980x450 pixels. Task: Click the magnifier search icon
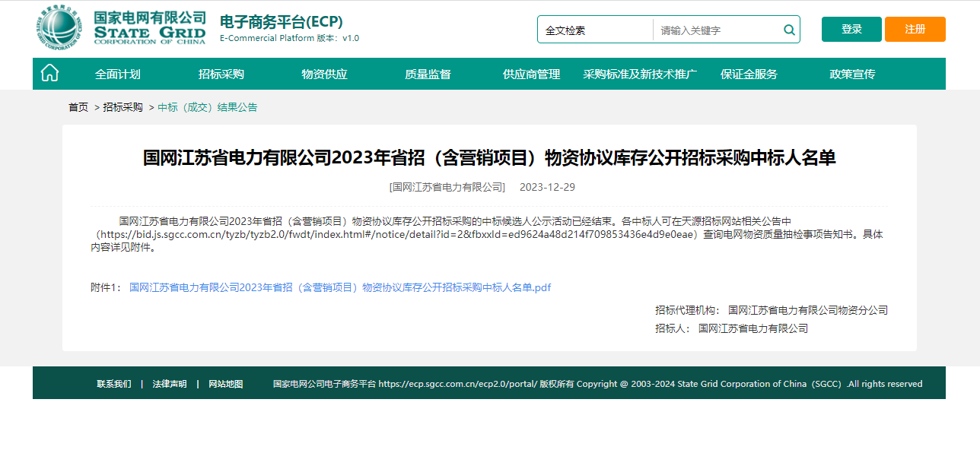click(x=789, y=30)
